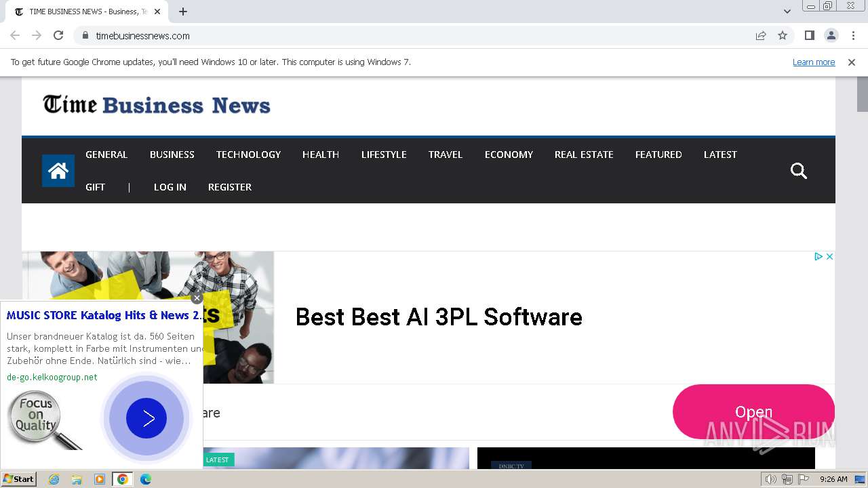Open the Chrome three-dot menu
The width and height of the screenshot is (868, 488).
(853, 35)
